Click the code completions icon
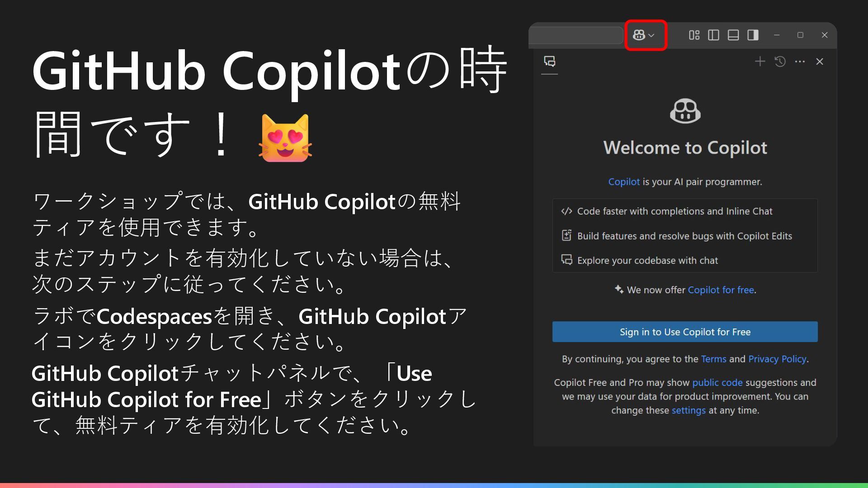The image size is (868, 488). [x=566, y=211]
